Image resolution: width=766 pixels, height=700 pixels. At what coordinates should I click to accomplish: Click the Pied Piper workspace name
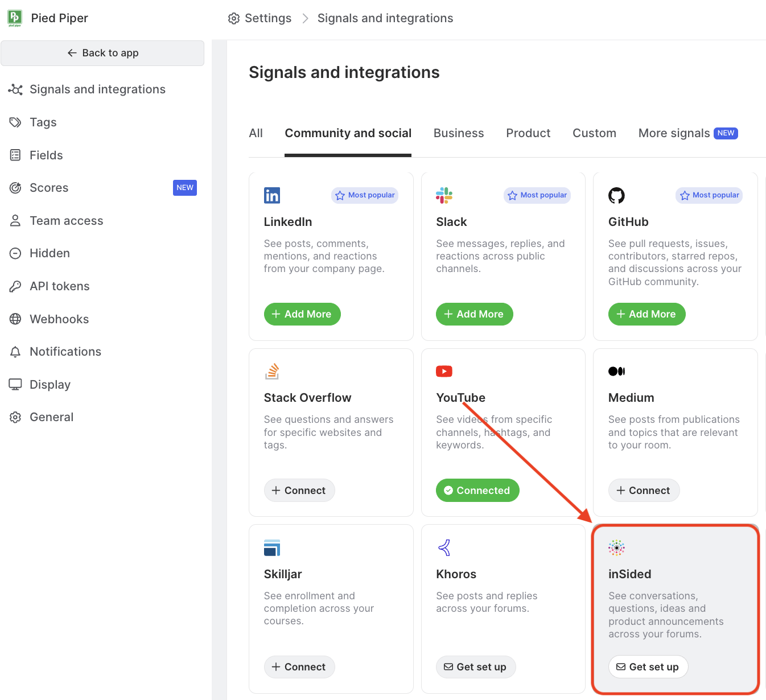[x=60, y=18]
